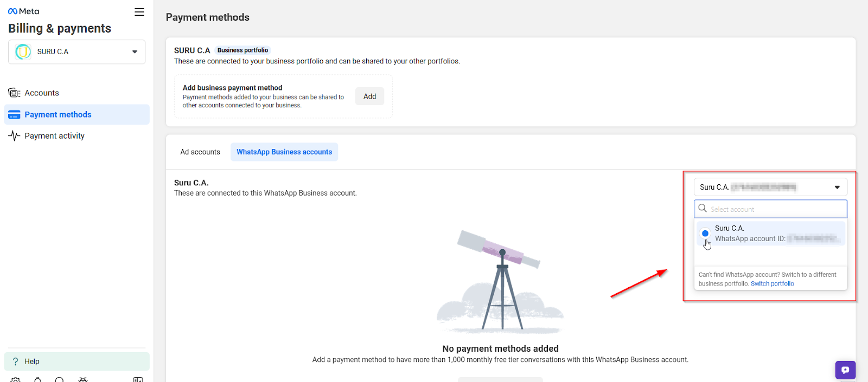Open Payment activity in the sidebar

click(x=77, y=136)
